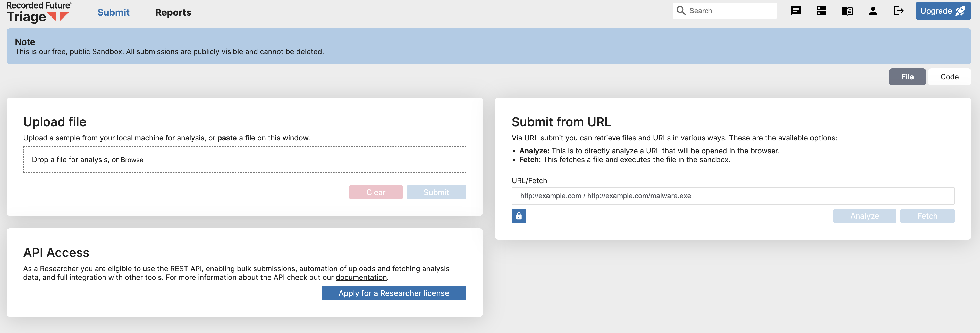The width and height of the screenshot is (980, 333).
Task: Click the search magnifier icon
Action: coord(681,11)
